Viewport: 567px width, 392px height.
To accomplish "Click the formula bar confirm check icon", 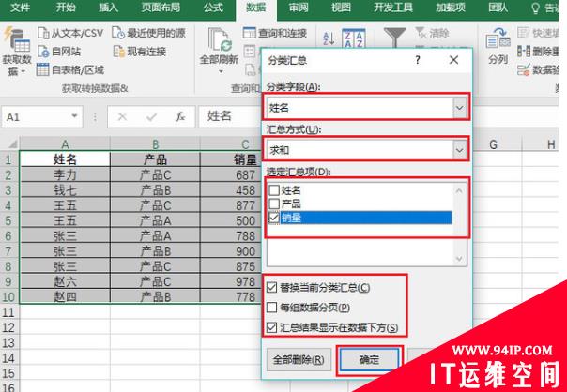I will tap(151, 116).
